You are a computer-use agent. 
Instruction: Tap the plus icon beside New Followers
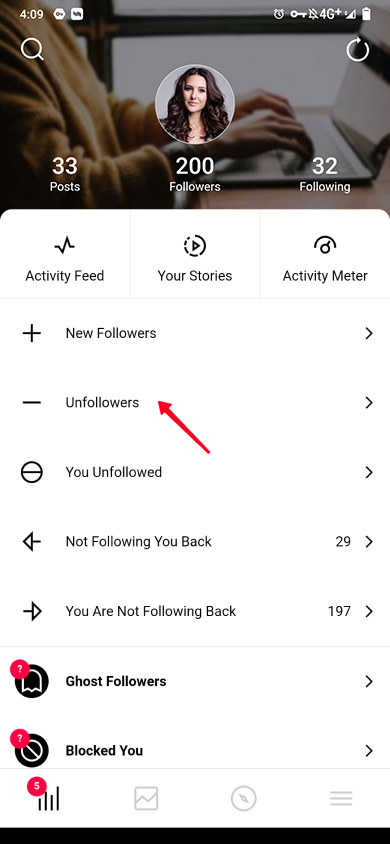(x=32, y=333)
